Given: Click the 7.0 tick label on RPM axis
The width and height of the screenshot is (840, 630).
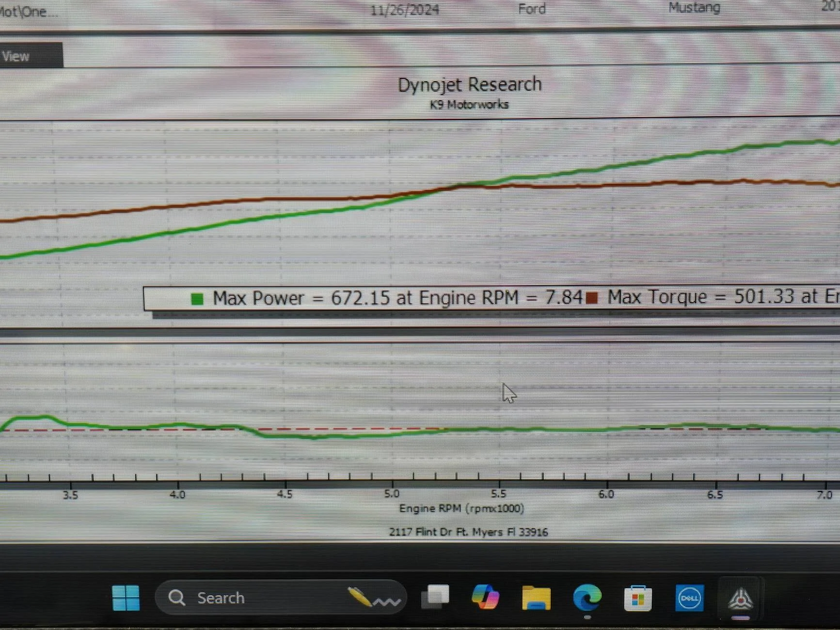Looking at the screenshot, I should click(x=824, y=495).
